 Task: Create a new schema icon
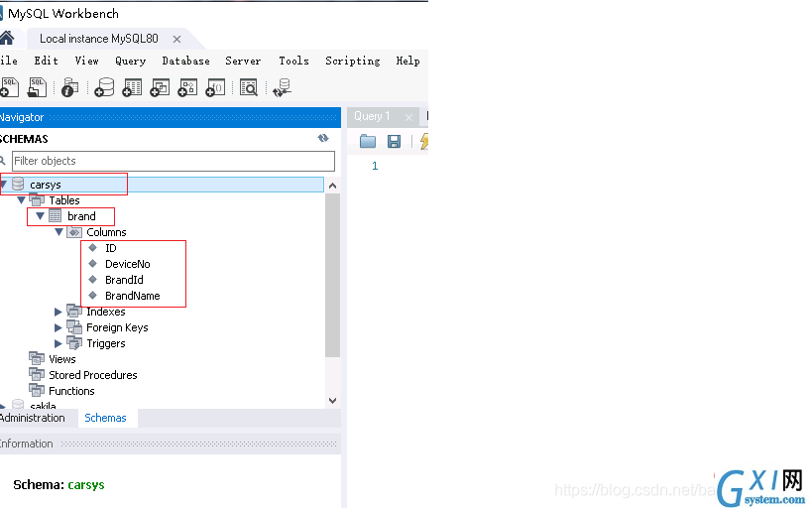tap(104, 87)
